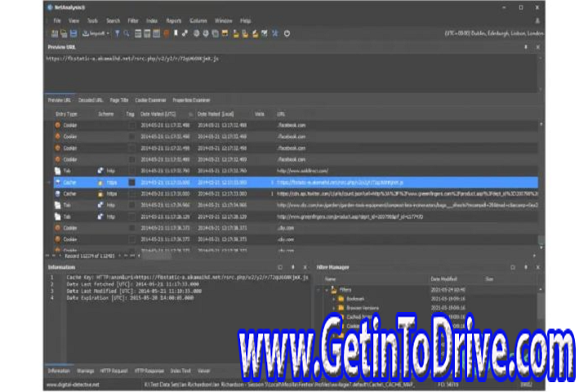Open the Column menu
The height and width of the screenshot is (392, 588).
[198, 21]
